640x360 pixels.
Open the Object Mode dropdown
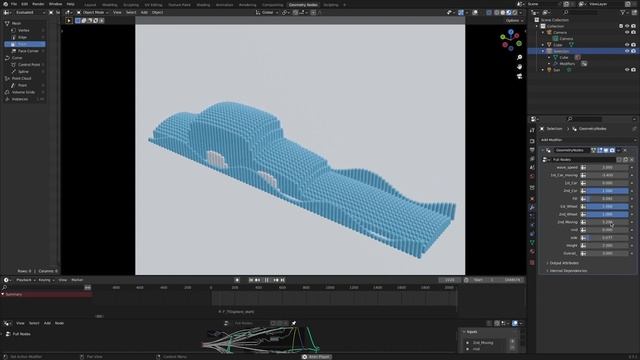[x=93, y=13]
